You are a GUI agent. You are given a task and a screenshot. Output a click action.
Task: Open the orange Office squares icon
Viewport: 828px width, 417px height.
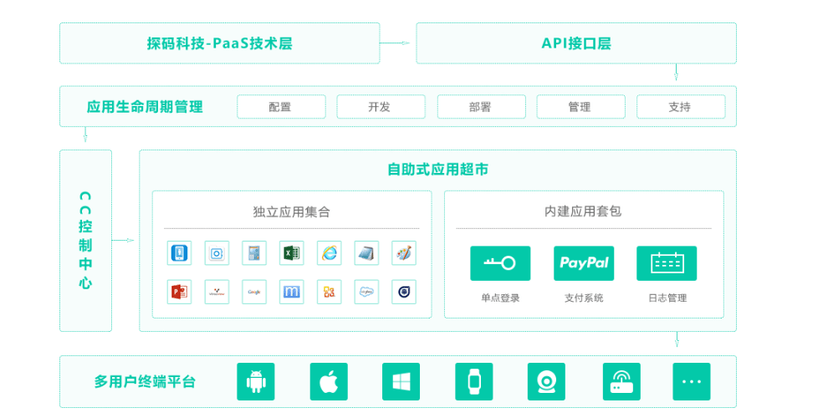pyautogui.click(x=329, y=291)
